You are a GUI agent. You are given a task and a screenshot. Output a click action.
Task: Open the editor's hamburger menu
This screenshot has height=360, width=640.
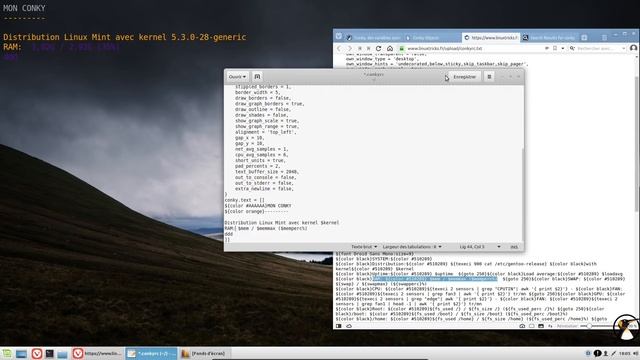coord(489,77)
